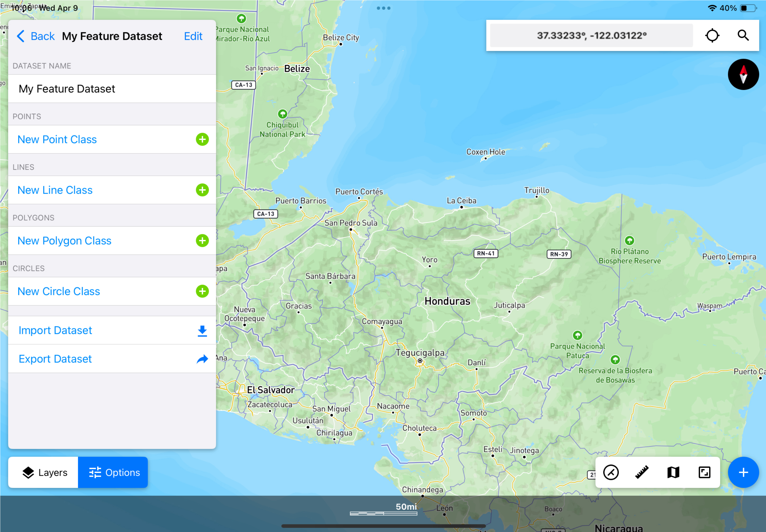
Task: Select the ruler measure tool
Action: tap(642, 472)
